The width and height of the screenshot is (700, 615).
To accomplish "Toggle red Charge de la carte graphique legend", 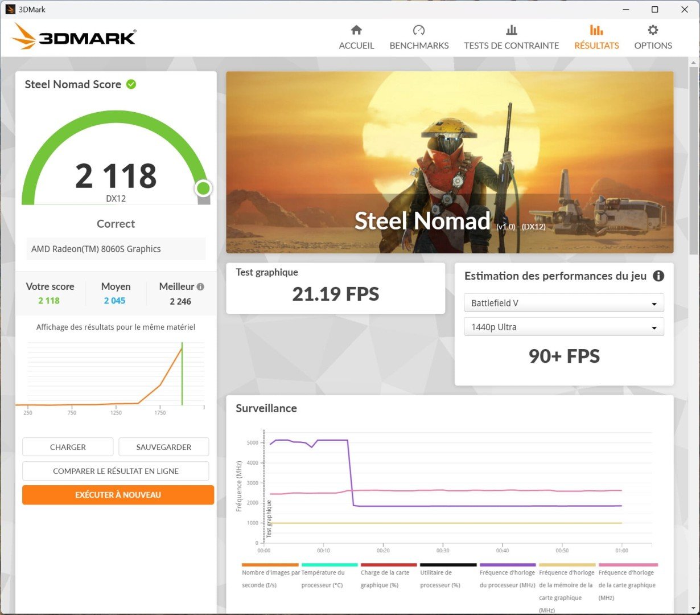I will point(389,575).
